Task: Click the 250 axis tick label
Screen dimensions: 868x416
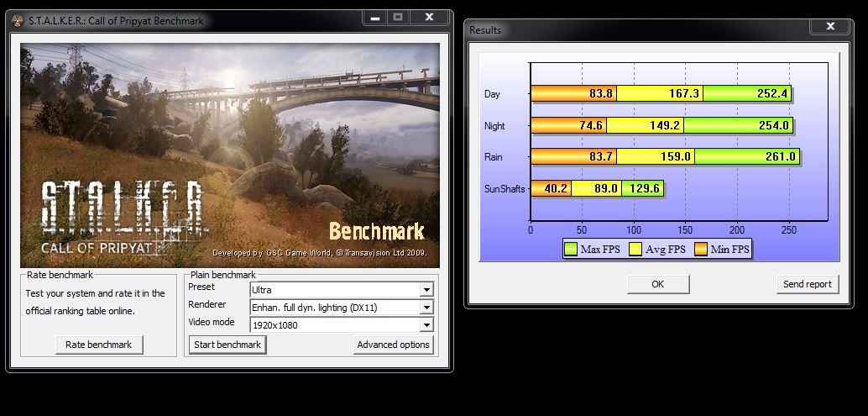Action: [789, 230]
